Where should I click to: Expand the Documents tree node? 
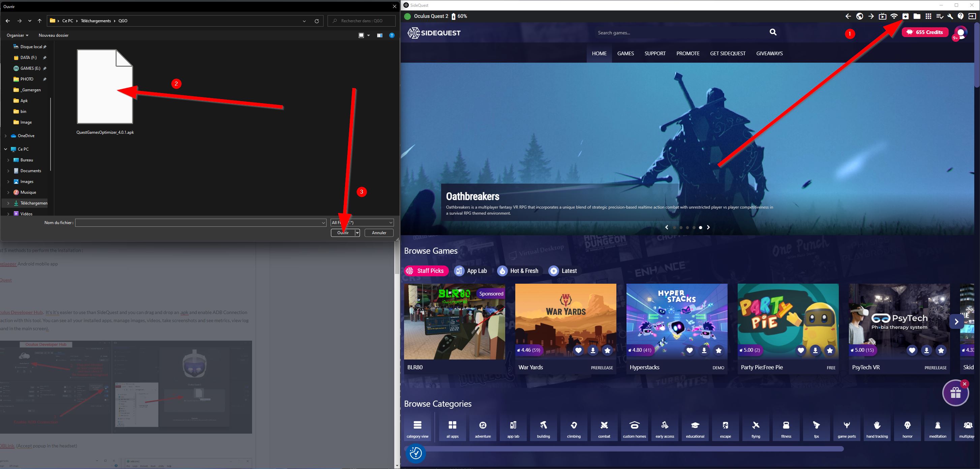pos(8,171)
